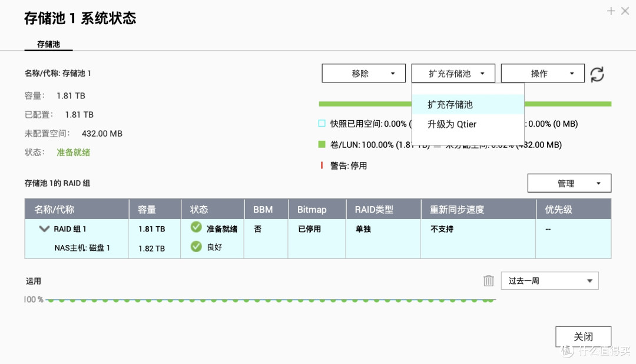The height and width of the screenshot is (364, 636).
Task: Switch to the 存储池 tab
Action: (48, 44)
